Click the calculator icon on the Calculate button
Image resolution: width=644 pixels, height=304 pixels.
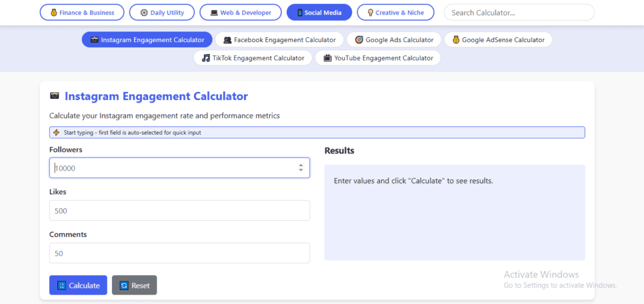(x=62, y=286)
